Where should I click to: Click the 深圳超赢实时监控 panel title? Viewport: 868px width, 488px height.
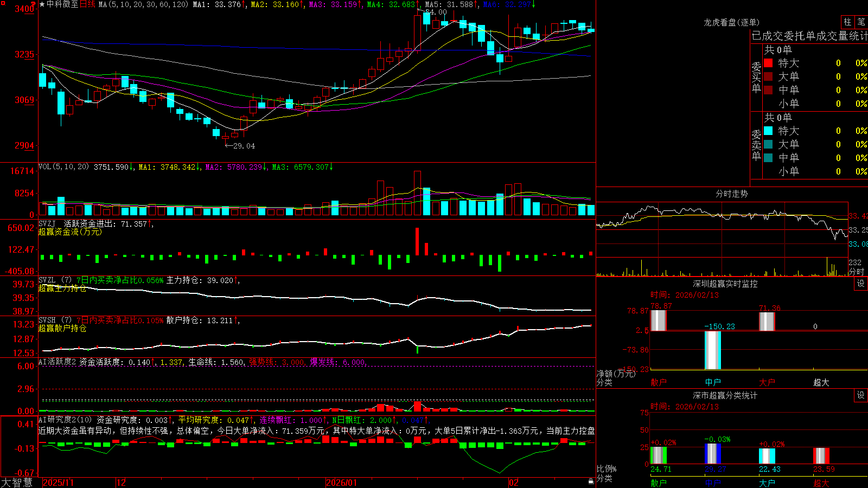725,284
